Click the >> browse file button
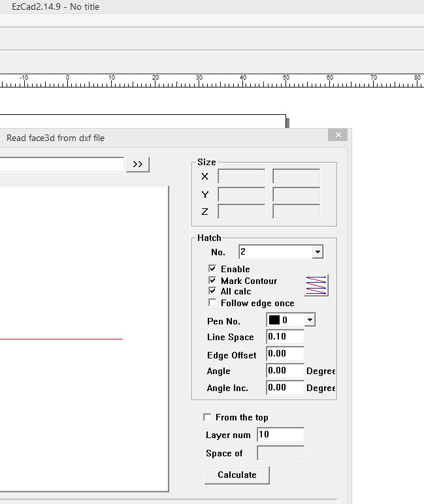This screenshot has width=424, height=504. [138, 165]
